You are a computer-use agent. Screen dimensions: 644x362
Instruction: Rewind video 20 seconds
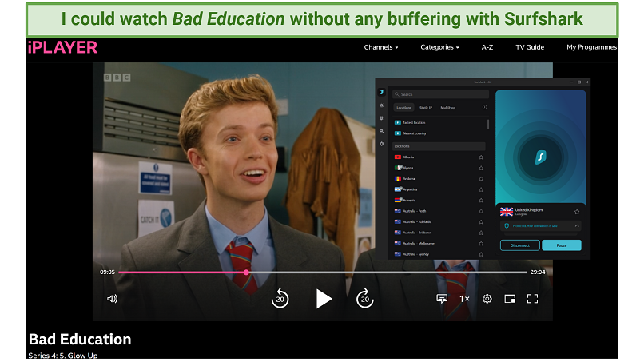(x=280, y=299)
